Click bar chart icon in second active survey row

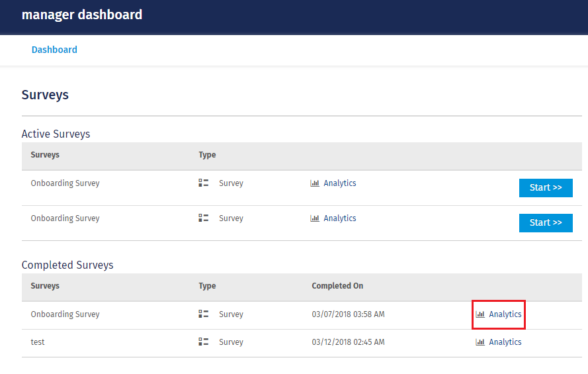point(315,218)
